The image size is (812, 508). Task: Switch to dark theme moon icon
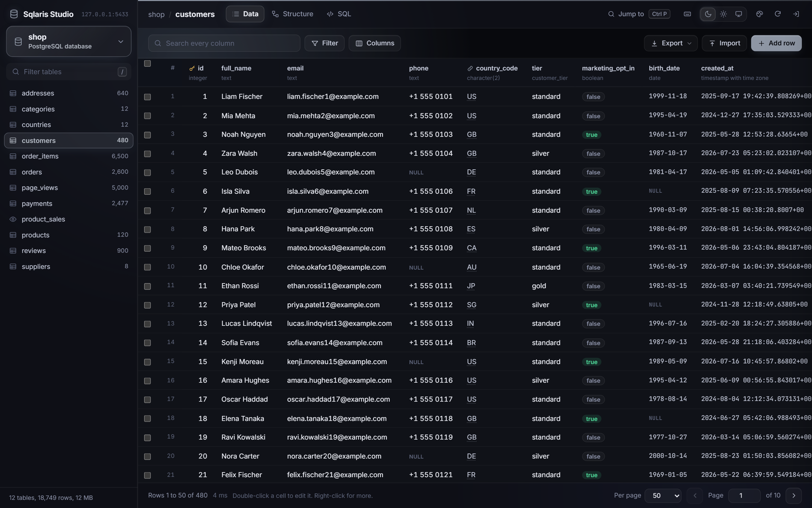(708, 14)
